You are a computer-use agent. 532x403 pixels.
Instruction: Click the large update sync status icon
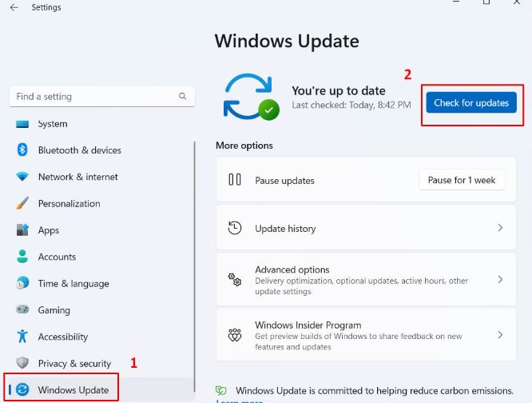coord(252,97)
